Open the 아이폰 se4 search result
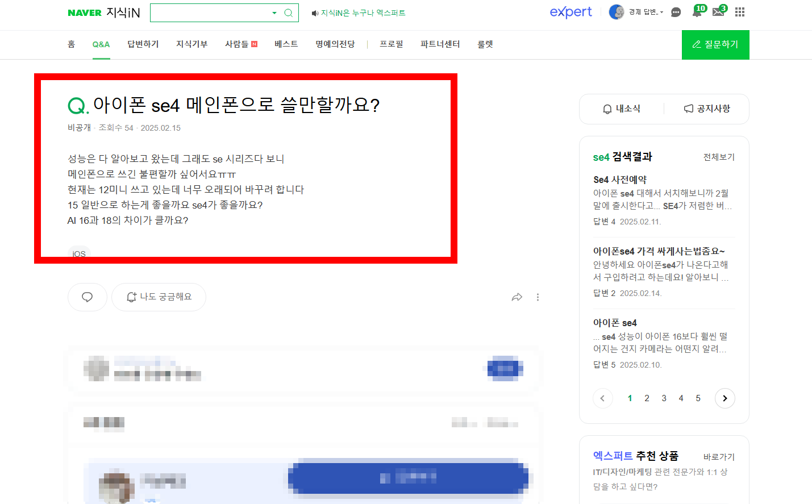Viewport: 812px width, 504px height. [x=615, y=323]
